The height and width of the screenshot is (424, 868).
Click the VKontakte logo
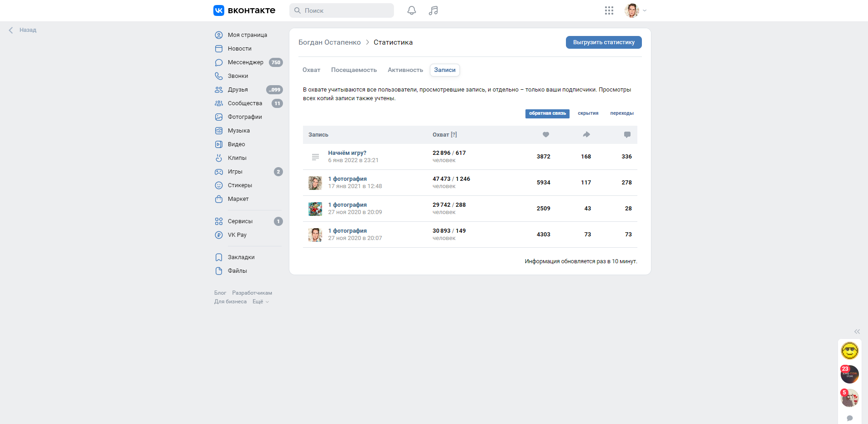(244, 10)
